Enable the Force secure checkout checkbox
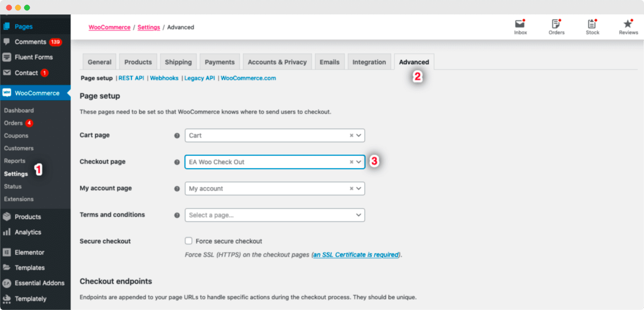The height and width of the screenshot is (310, 644). pos(189,241)
